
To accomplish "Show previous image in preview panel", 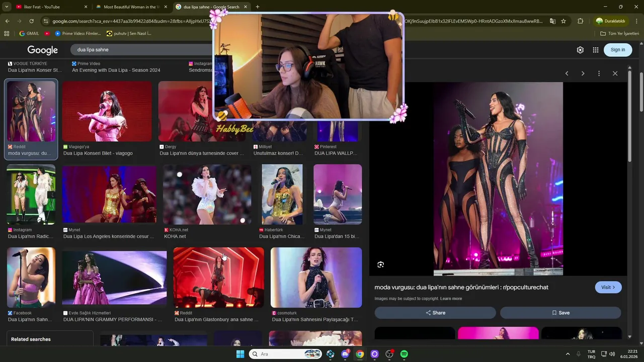I will 567,73.
